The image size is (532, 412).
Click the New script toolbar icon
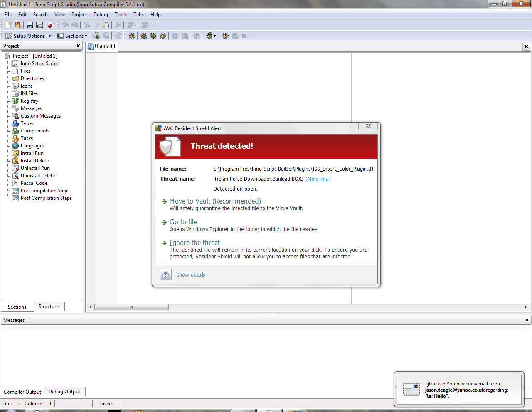click(x=8, y=25)
